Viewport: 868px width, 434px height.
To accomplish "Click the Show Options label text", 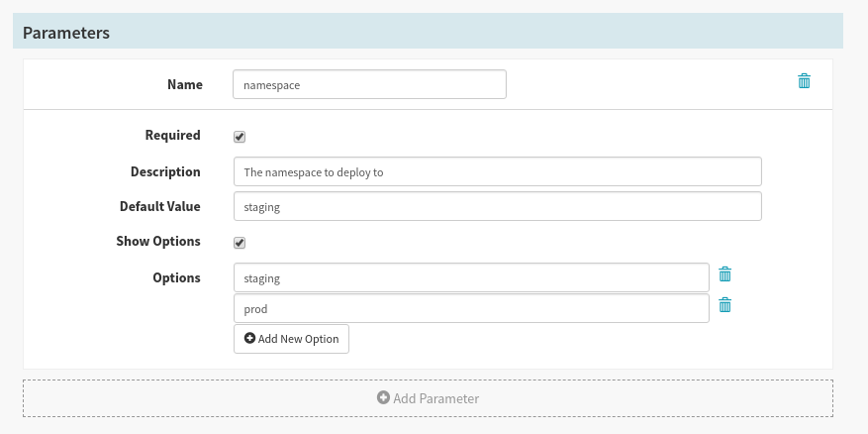I will pos(158,242).
